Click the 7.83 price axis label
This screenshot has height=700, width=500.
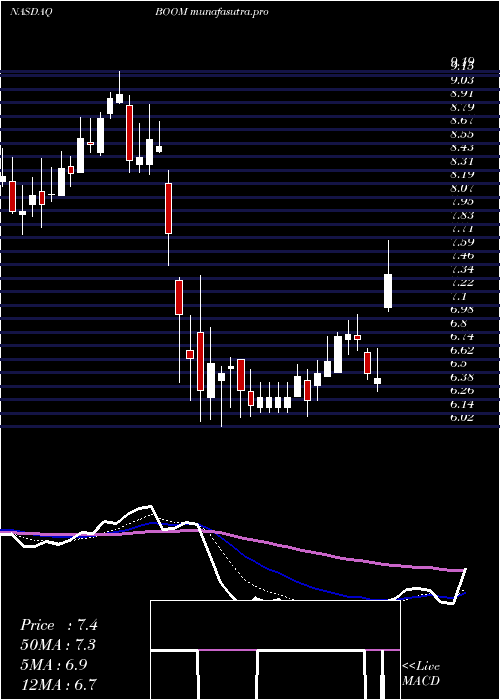point(462,215)
